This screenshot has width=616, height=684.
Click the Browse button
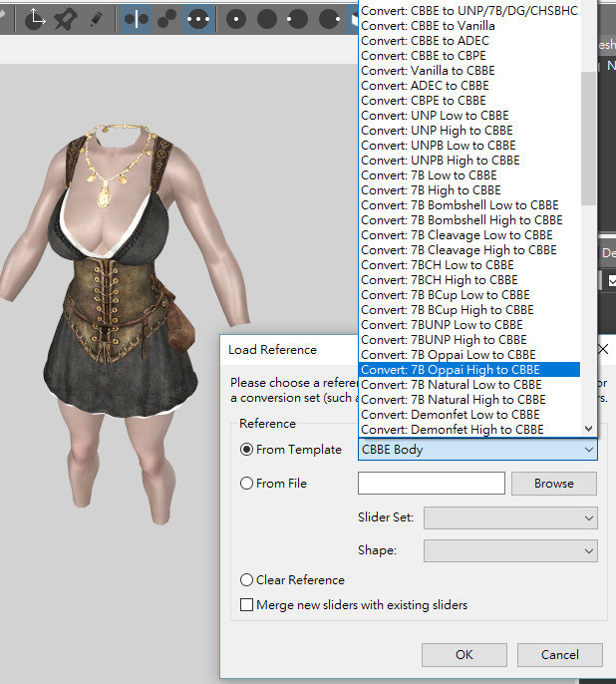[x=553, y=484]
